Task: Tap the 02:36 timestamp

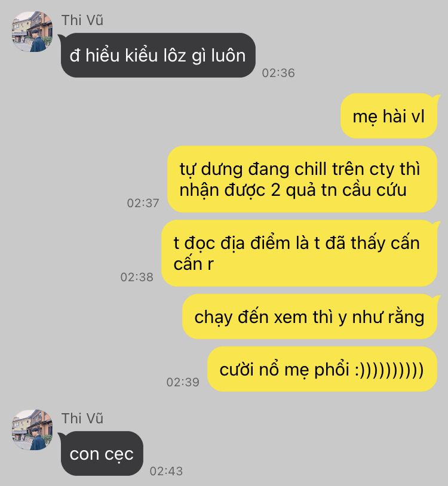Action: [278, 73]
